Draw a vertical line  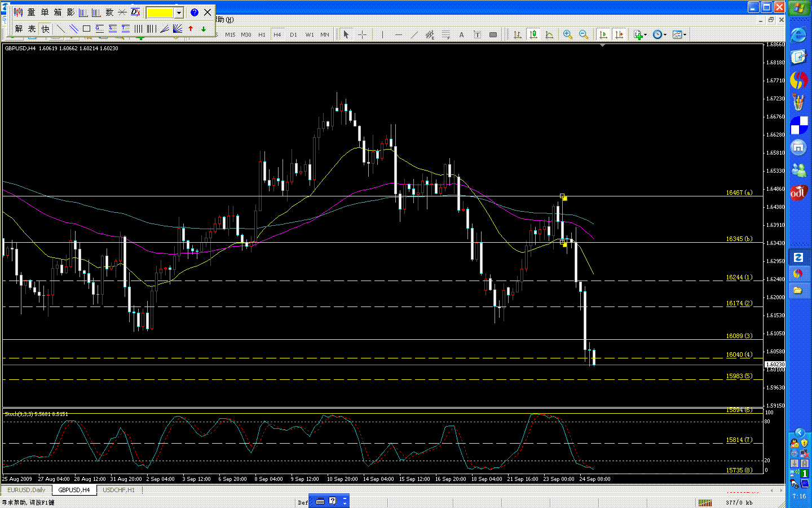382,35
